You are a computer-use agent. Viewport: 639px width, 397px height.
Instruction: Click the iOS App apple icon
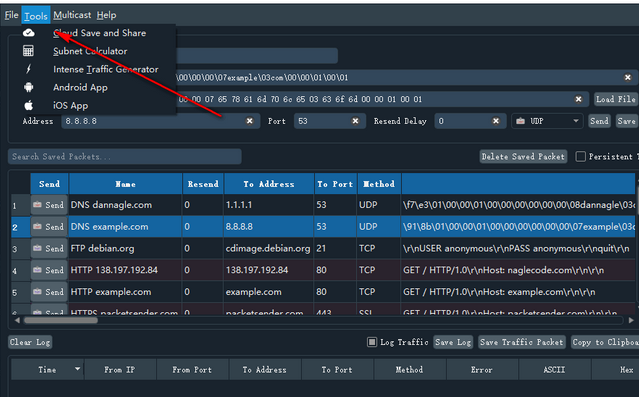29,106
